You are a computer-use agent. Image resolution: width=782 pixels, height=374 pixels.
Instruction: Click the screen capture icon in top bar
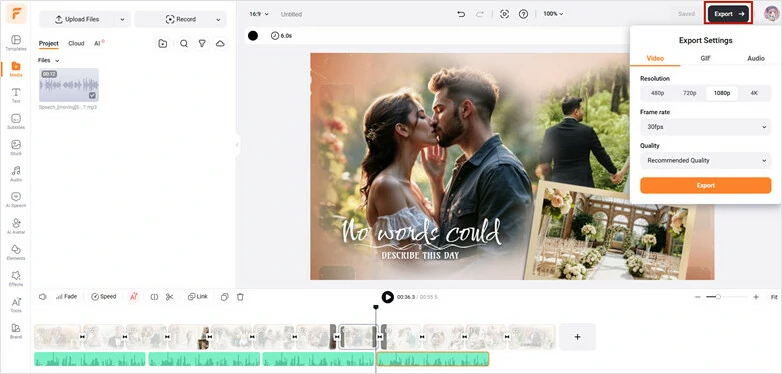504,14
